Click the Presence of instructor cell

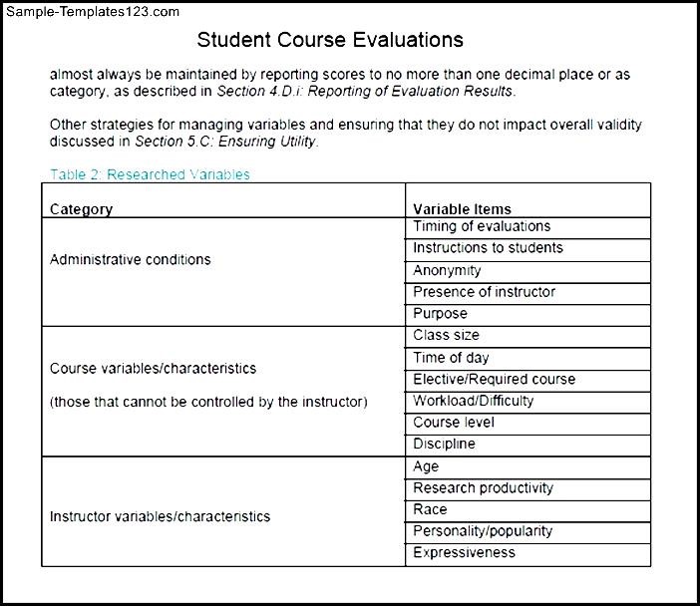[x=484, y=292]
